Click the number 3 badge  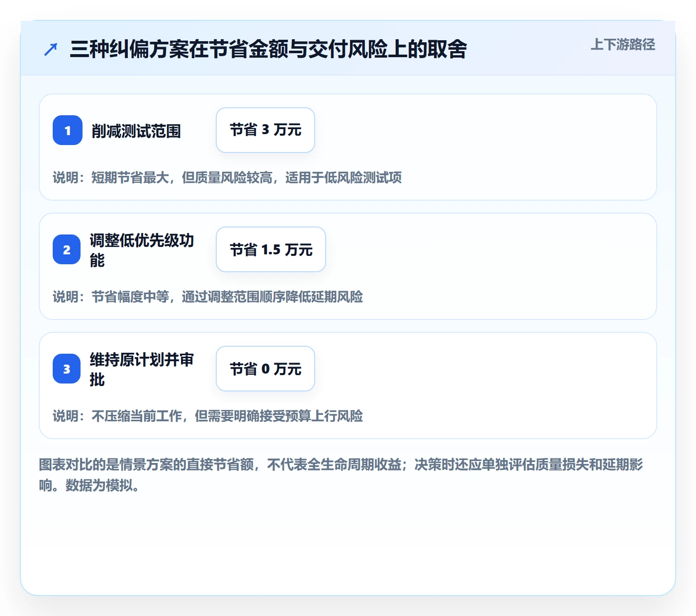pos(67,369)
